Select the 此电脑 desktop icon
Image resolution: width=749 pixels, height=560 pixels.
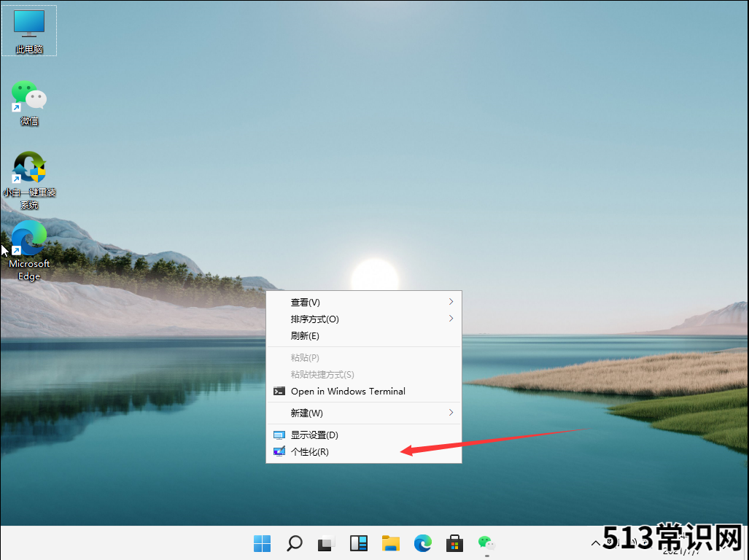(x=29, y=31)
